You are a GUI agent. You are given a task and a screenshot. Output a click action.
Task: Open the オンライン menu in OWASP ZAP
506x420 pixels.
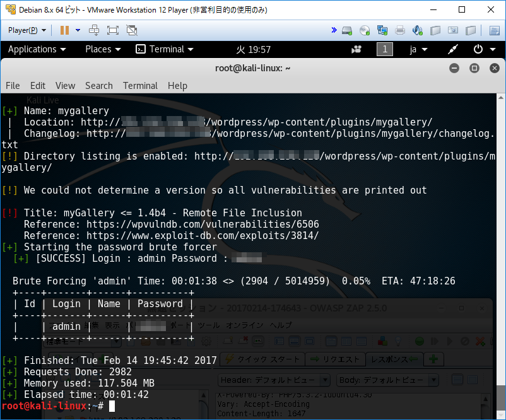(245, 325)
